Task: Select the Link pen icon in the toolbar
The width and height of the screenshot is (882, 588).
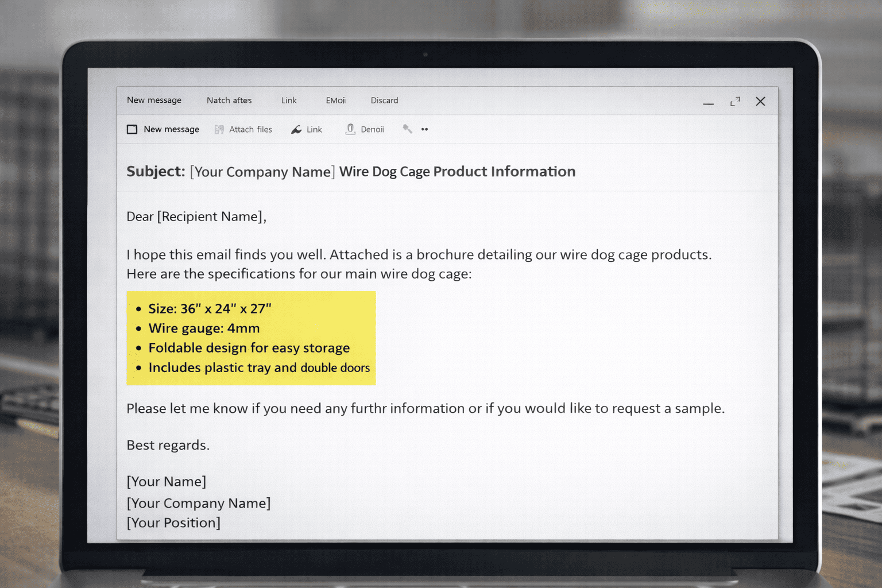Action: coord(296,129)
